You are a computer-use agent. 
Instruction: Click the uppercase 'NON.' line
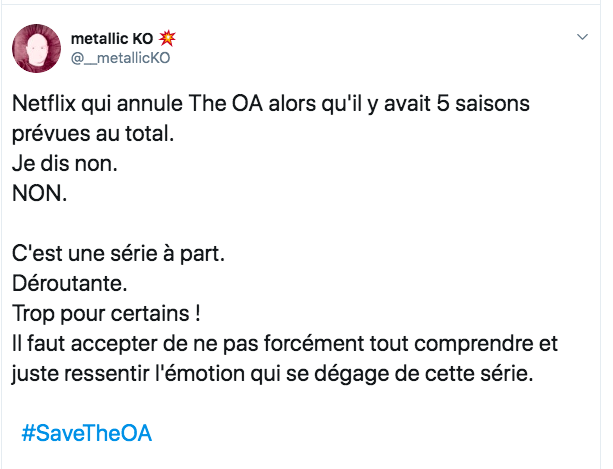[39, 193]
